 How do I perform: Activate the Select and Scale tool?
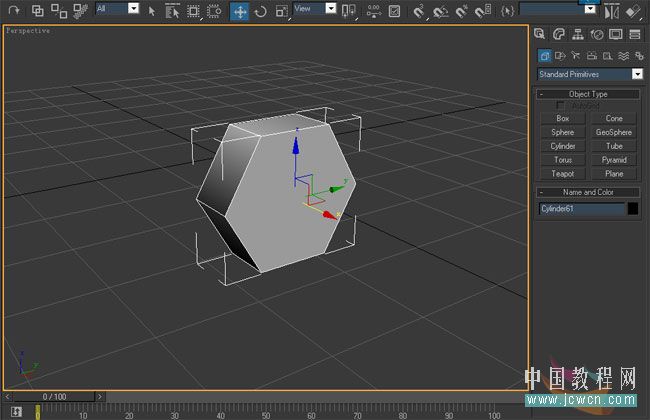click(282, 12)
